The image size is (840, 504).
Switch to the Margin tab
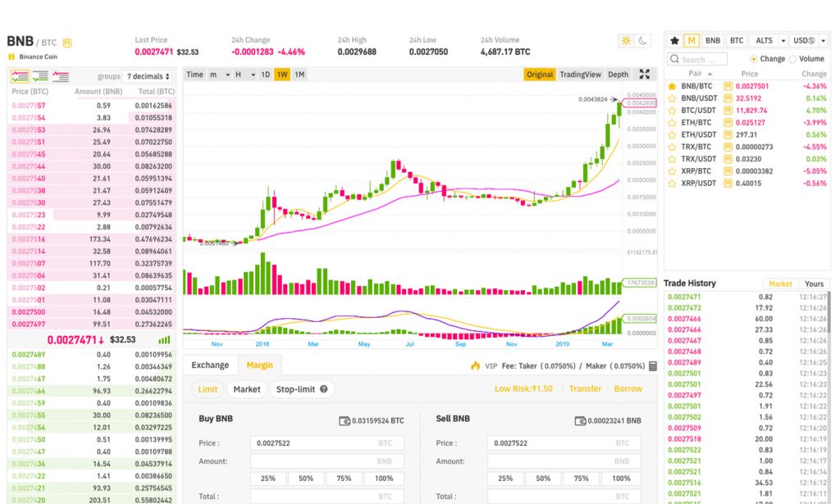pyautogui.click(x=260, y=365)
